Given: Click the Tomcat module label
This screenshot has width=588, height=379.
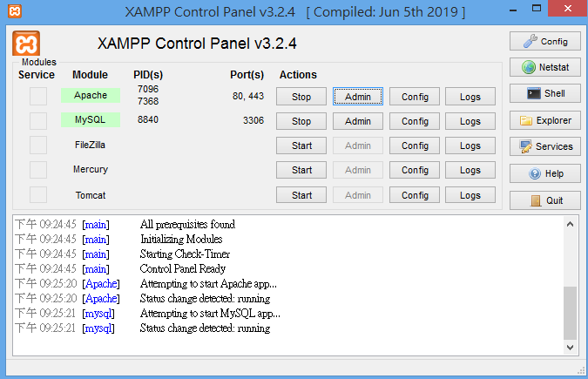Looking at the screenshot, I should pyautogui.click(x=91, y=195).
